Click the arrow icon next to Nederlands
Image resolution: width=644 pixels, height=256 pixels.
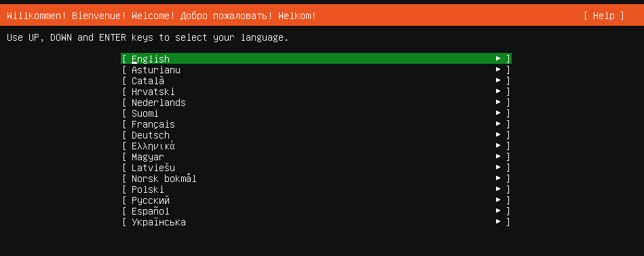click(498, 103)
